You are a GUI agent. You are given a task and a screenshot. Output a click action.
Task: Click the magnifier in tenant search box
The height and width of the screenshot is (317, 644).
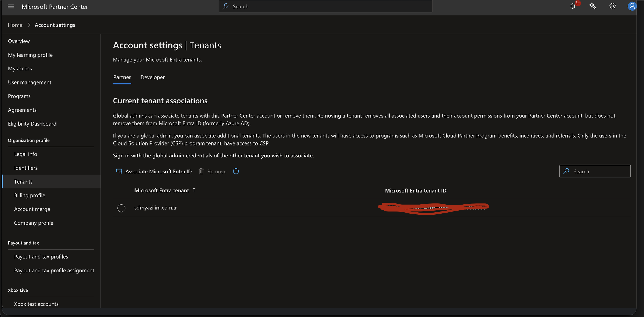click(566, 171)
